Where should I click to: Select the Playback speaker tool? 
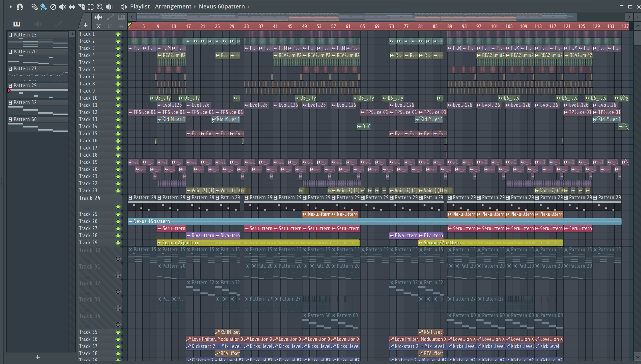[x=109, y=7]
